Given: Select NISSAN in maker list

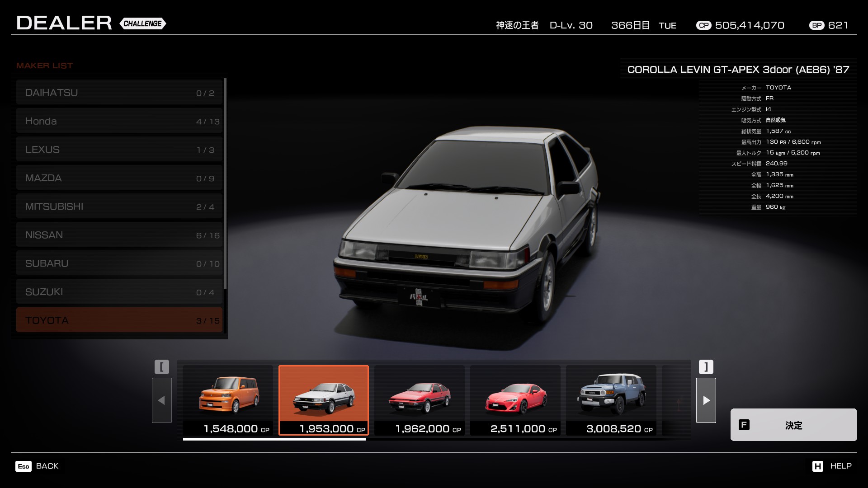Looking at the screenshot, I should pyautogui.click(x=119, y=235).
